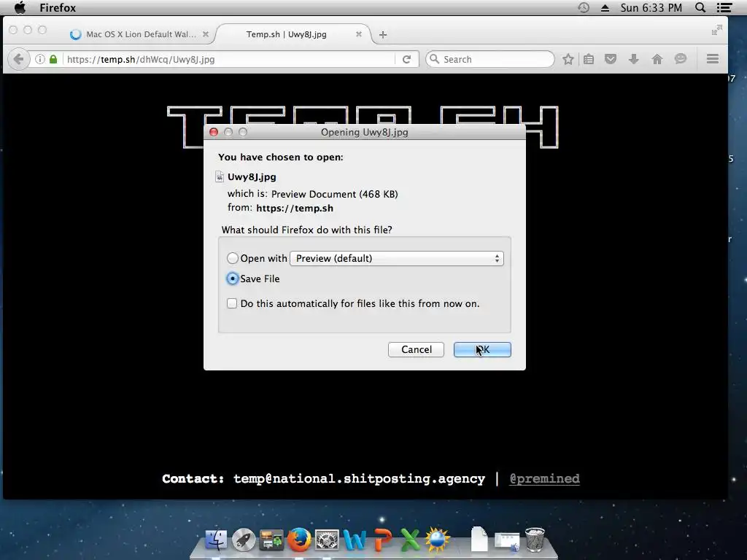Show bookmarks list icon
747x560 pixels.
tap(589, 59)
